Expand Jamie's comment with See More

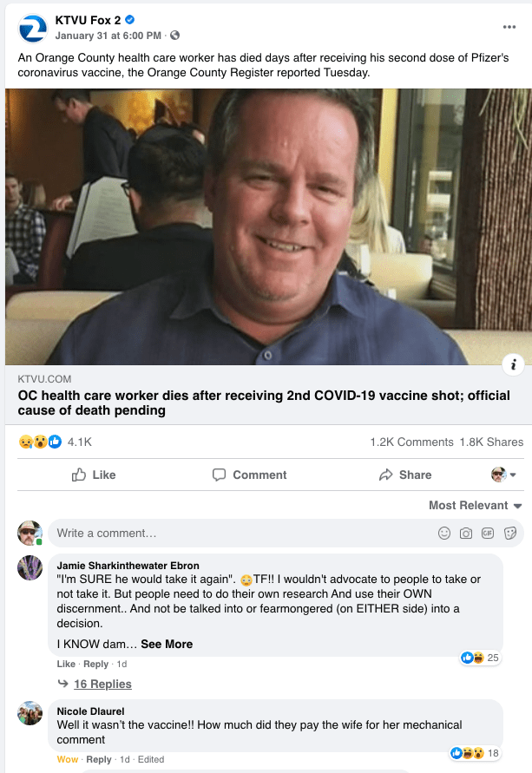pos(167,644)
